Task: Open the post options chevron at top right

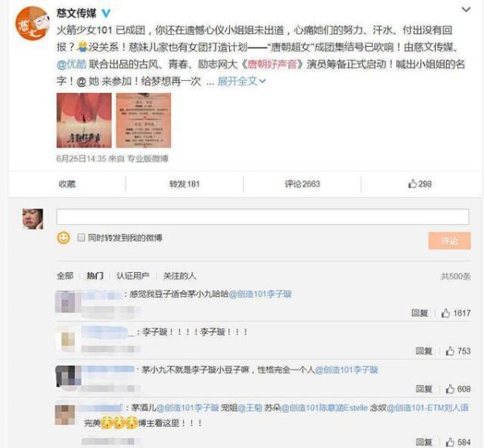Action: click(x=465, y=10)
